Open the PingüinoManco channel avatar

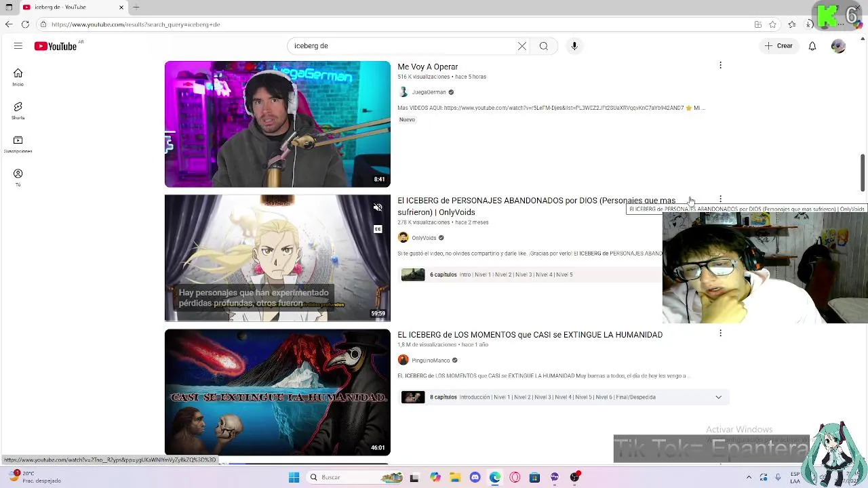point(403,361)
